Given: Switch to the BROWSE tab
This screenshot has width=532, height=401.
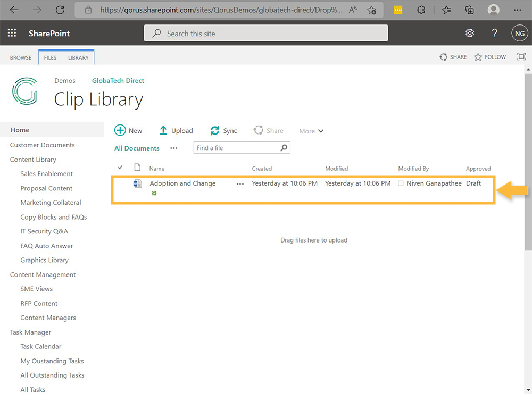Looking at the screenshot, I should [21, 57].
